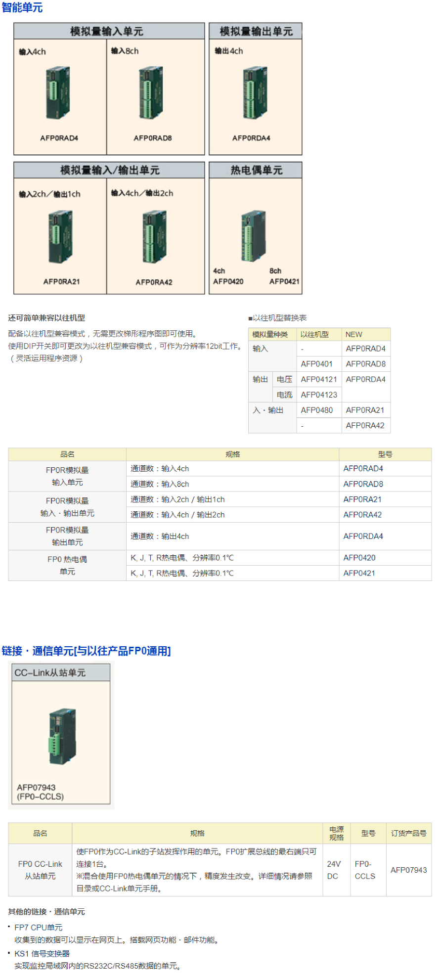Select AFP04121 voltage model in replacement table
The height and width of the screenshot is (980, 440).
click(319, 379)
